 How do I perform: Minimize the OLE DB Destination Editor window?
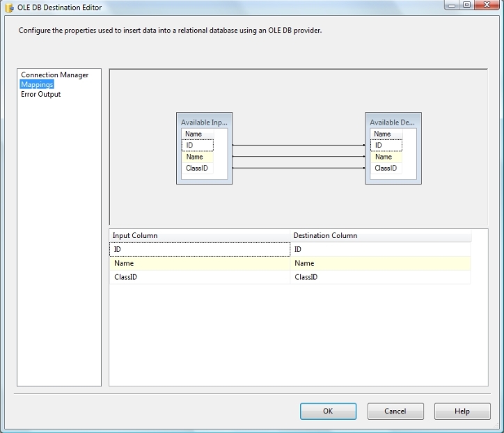coord(452,5)
